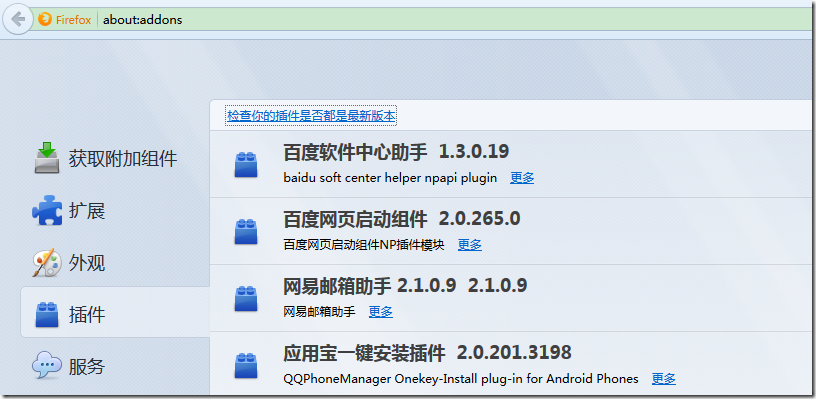Select the 百度软件中心助手 1.3.0.19 plugin title

(x=396, y=152)
